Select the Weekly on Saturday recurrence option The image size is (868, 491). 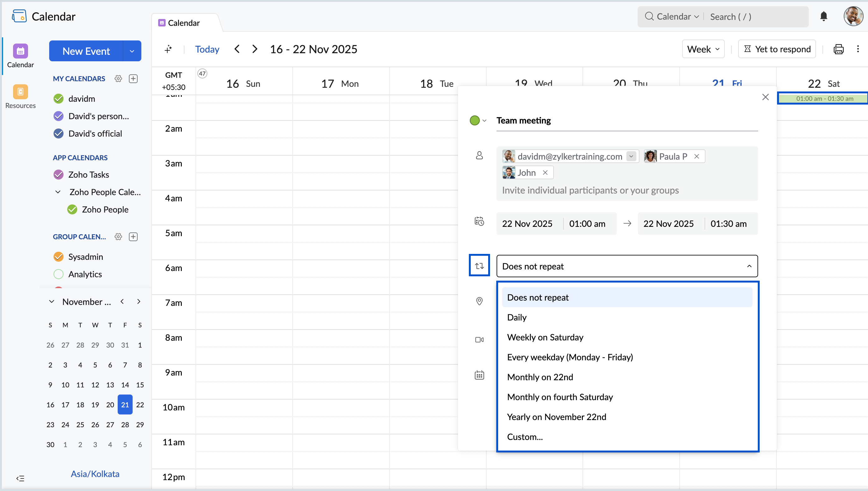545,337
